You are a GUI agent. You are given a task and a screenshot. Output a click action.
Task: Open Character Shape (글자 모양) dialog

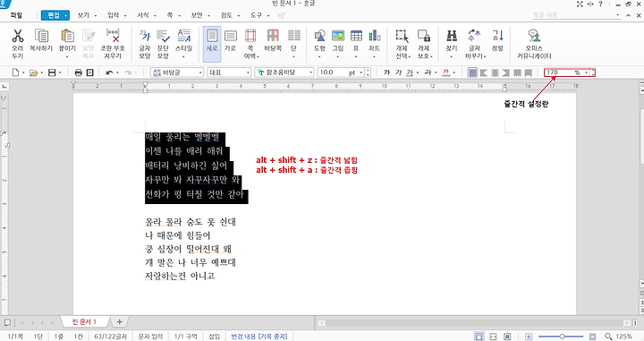[145, 43]
